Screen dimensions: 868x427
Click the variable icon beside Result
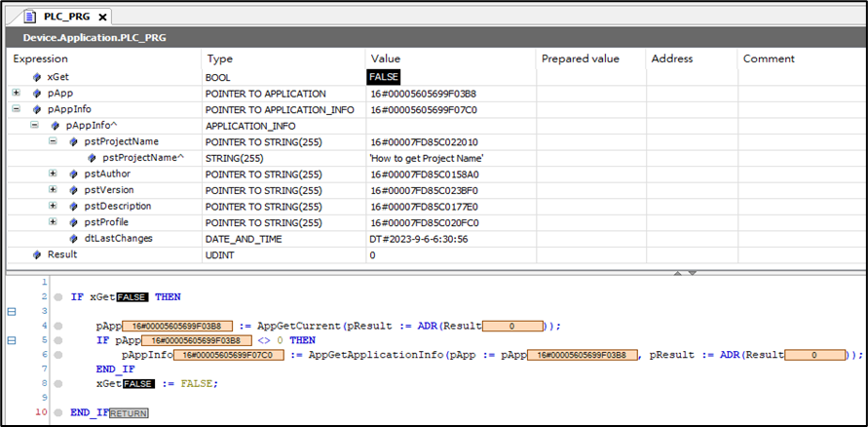click(x=37, y=254)
